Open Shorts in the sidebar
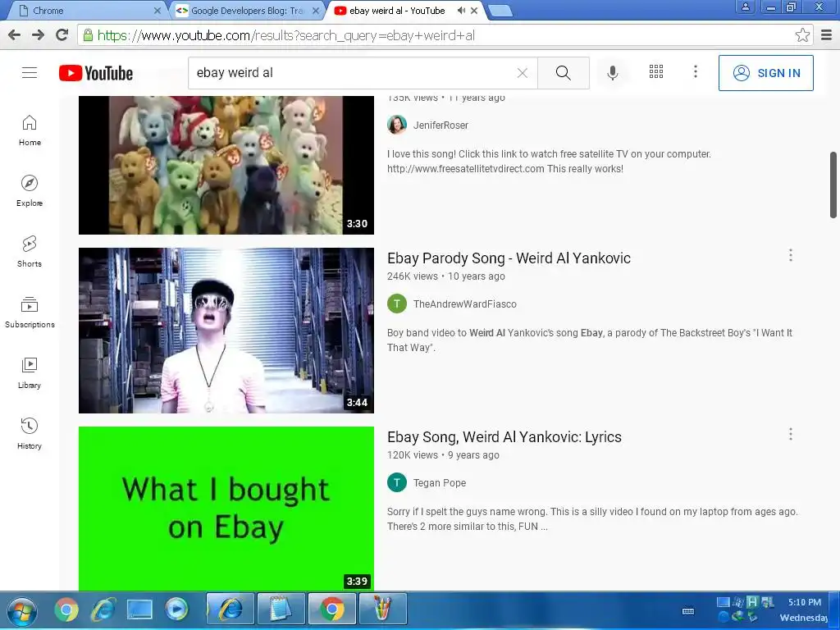This screenshot has height=630, width=840. click(30, 252)
